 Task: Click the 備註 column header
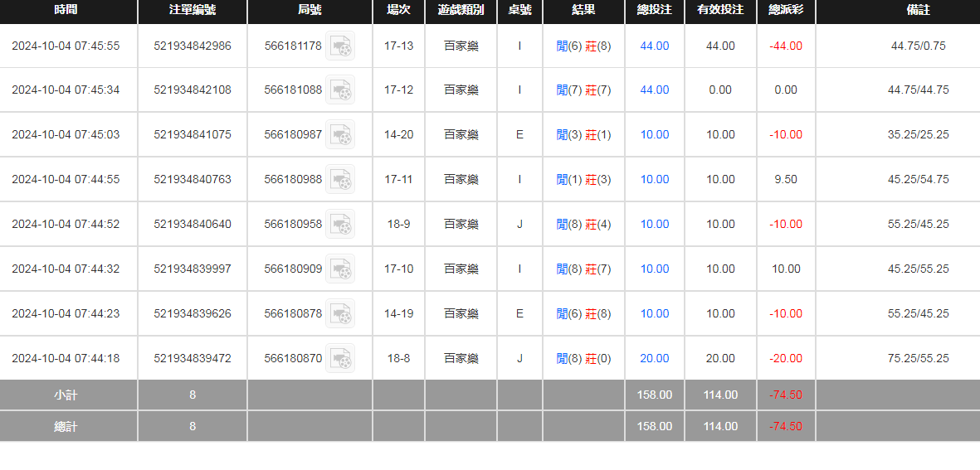click(918, 10)
